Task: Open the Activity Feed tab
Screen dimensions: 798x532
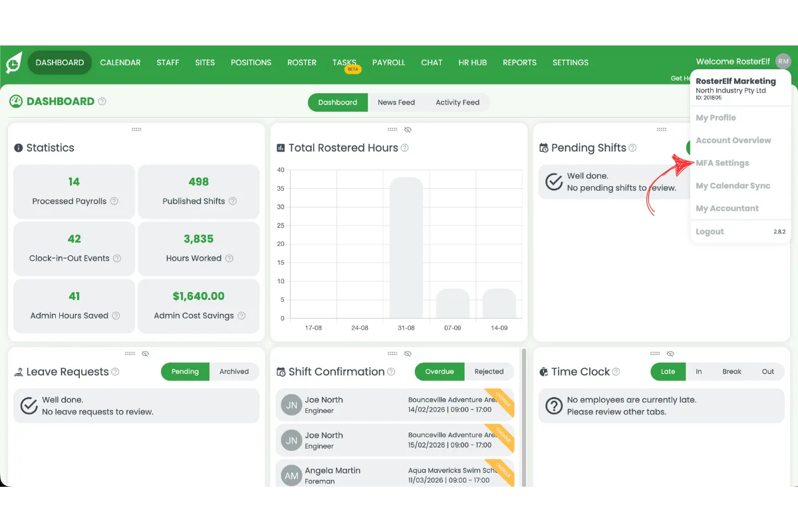Action: tap(458, 102)
